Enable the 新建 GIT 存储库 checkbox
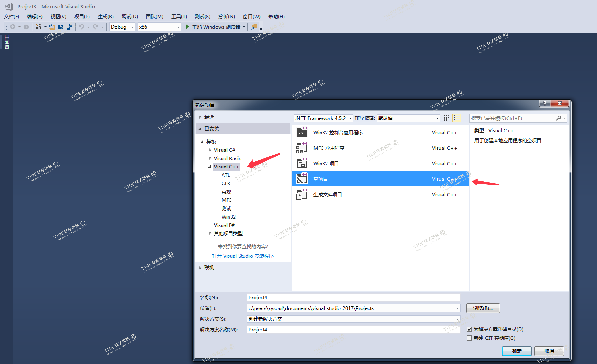 pyautogui.click(x=469, y=338)
